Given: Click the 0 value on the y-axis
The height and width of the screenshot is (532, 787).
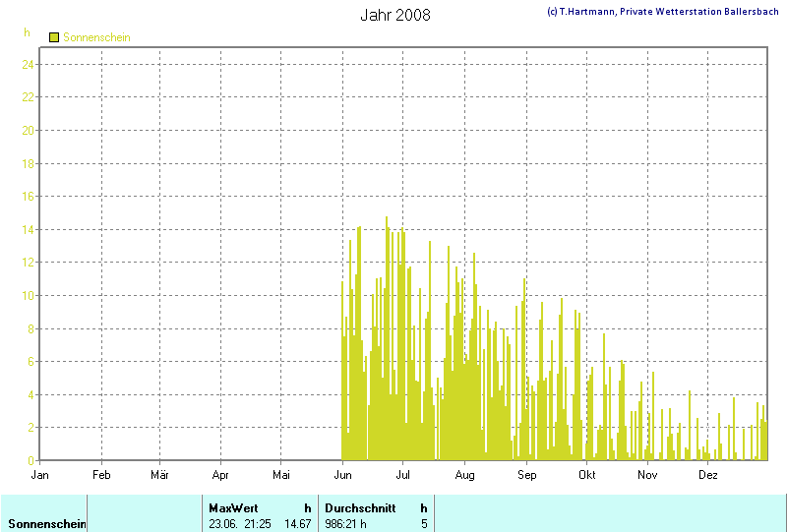Looking at the screenshot, I should click(x=32, y=460).
